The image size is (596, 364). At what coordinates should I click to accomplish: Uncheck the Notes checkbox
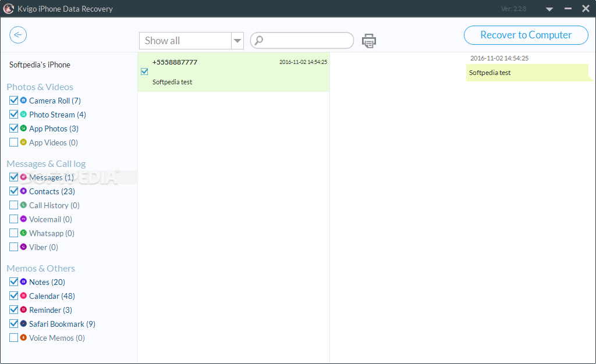click(x=14, y=281)
